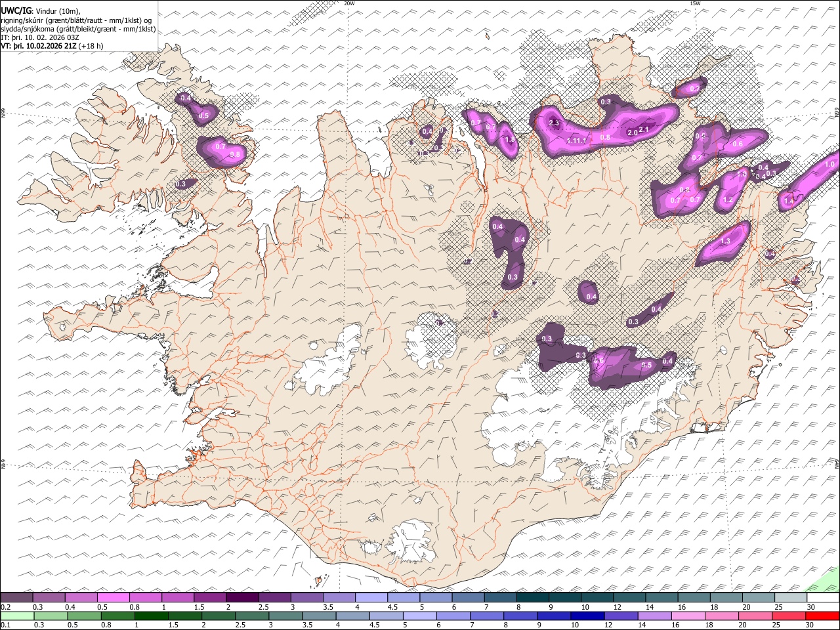
Task: Click the 'VT: þri. 10.02.2026 21Z (+18 h)' line
Action: click(x=52, y=46)
